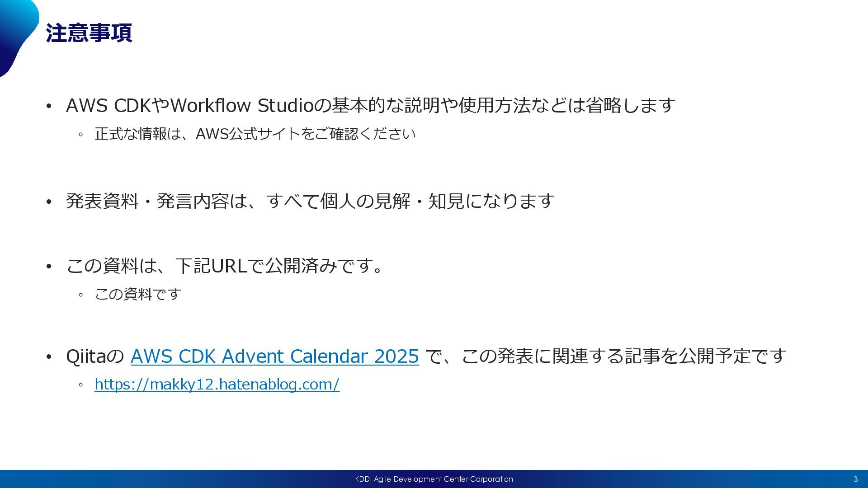
Task: Click the bullet dot before この資料は
Action: [x=49, y=266]
